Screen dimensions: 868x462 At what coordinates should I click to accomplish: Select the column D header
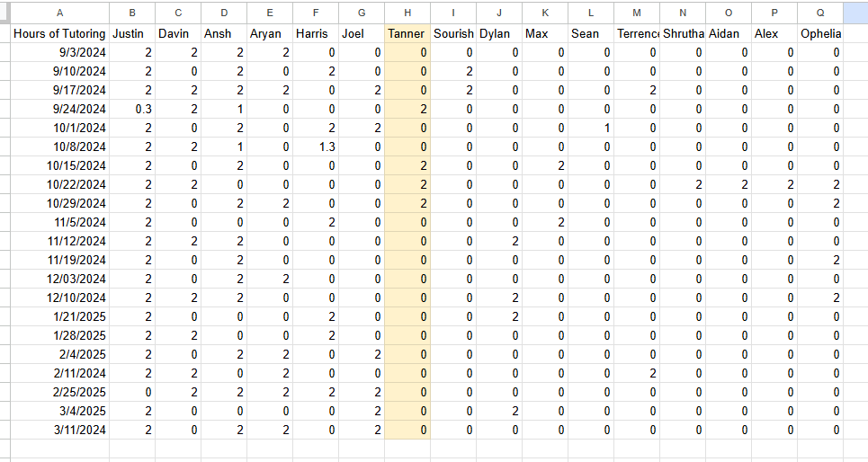pyautogui.click(x=224, y=13)
